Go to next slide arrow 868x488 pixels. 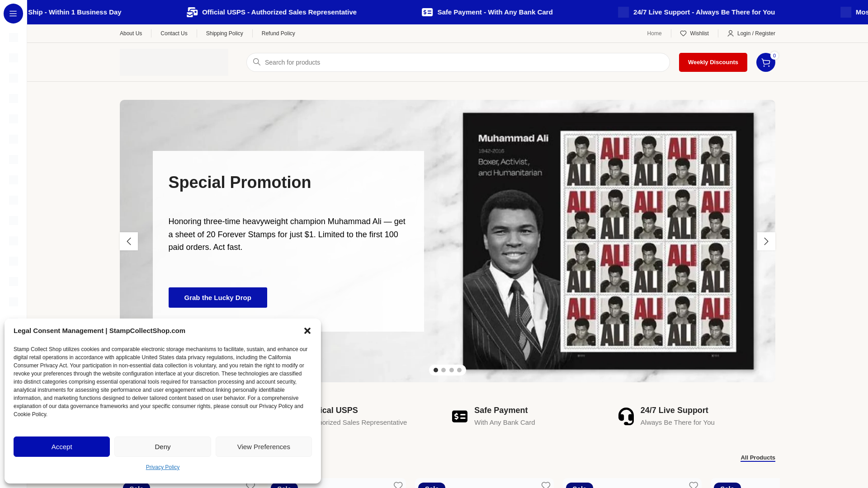tap(766, 241)
